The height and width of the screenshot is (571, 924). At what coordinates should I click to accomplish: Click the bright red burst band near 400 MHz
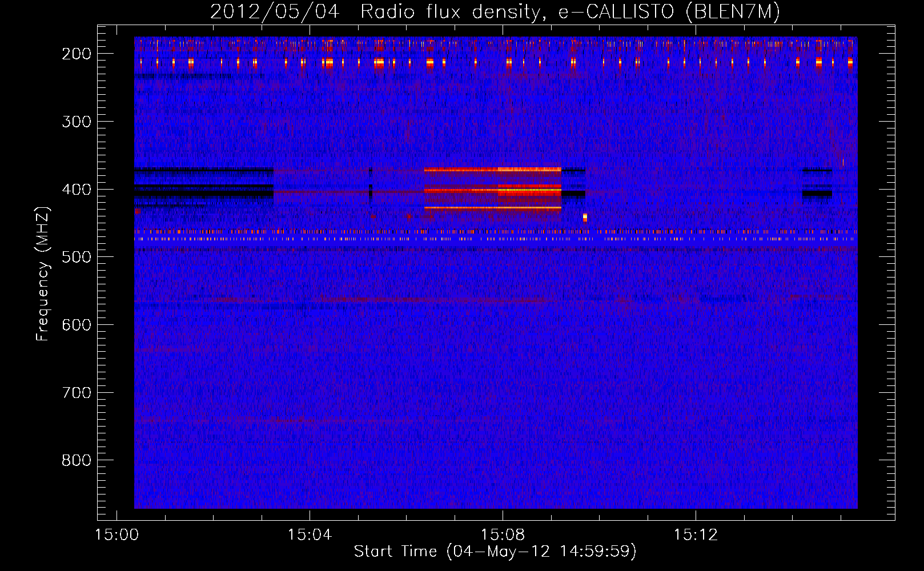[493, 189]
